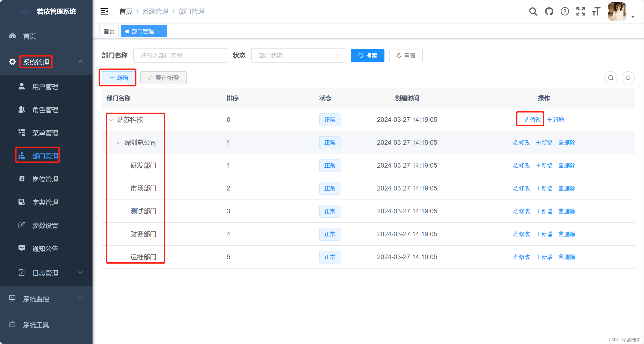Screen dimensions: 644x344
Task: Open 用户管理 in the sidebar
Action: click(x=45, y=87)
